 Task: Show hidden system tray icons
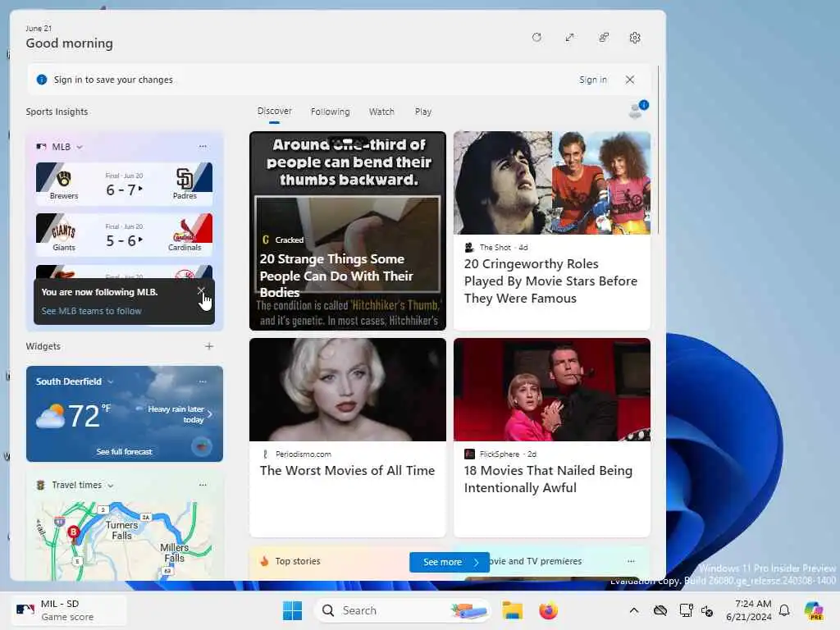click(634, 610)
